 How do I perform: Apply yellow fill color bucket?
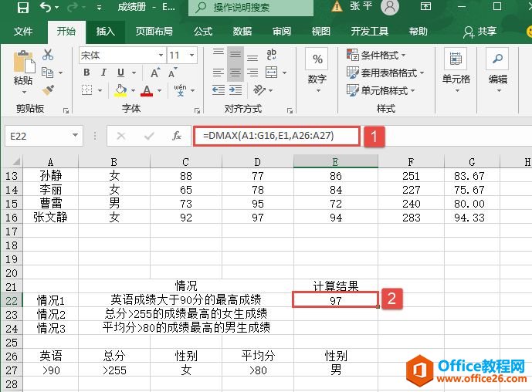pos(120,90)
